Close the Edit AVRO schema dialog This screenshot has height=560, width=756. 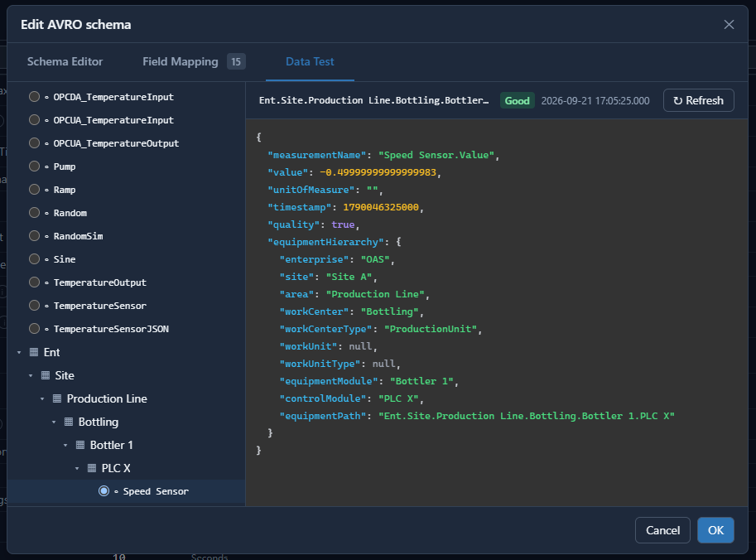point(729,25)
